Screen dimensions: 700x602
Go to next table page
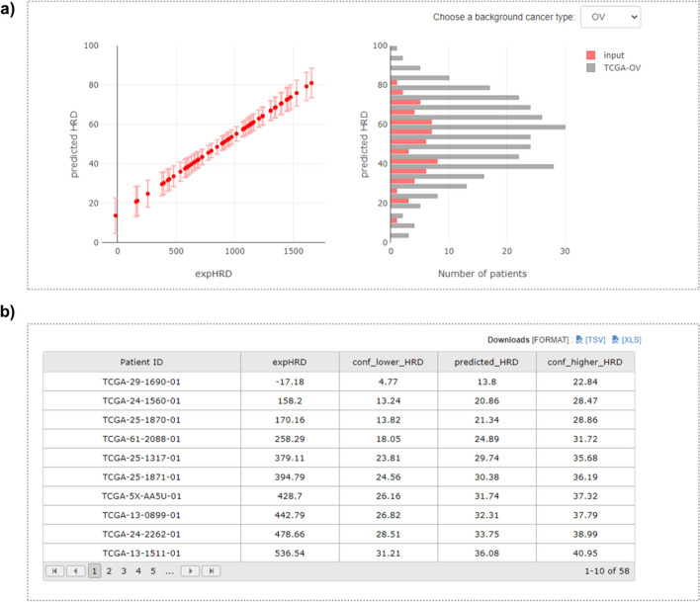[190, 571]
